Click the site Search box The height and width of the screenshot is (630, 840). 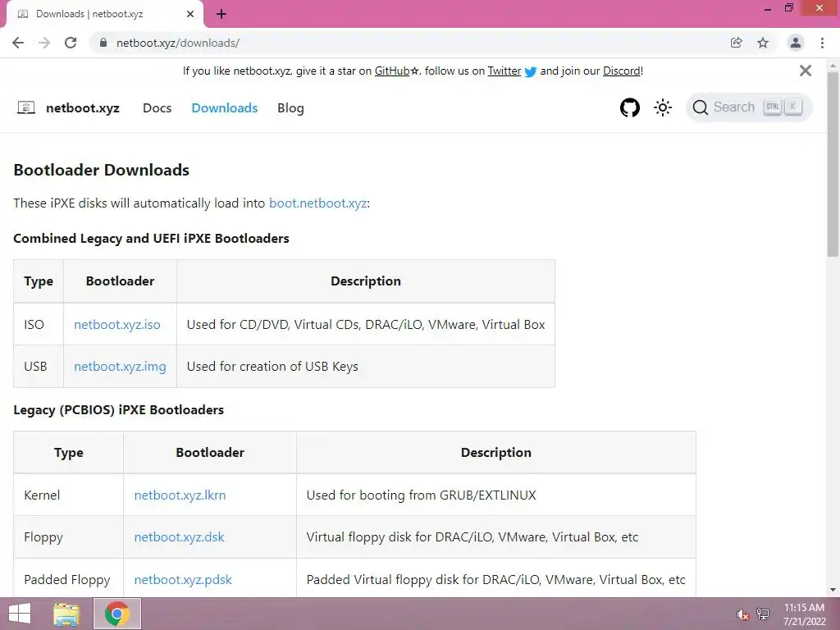tap(749, 107)
